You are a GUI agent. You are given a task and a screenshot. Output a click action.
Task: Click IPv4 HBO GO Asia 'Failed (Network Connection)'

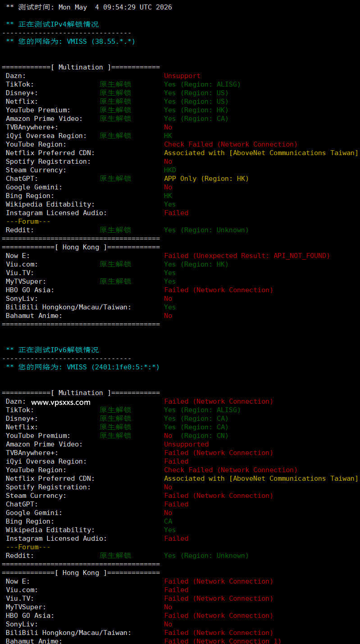coord(219,290)
